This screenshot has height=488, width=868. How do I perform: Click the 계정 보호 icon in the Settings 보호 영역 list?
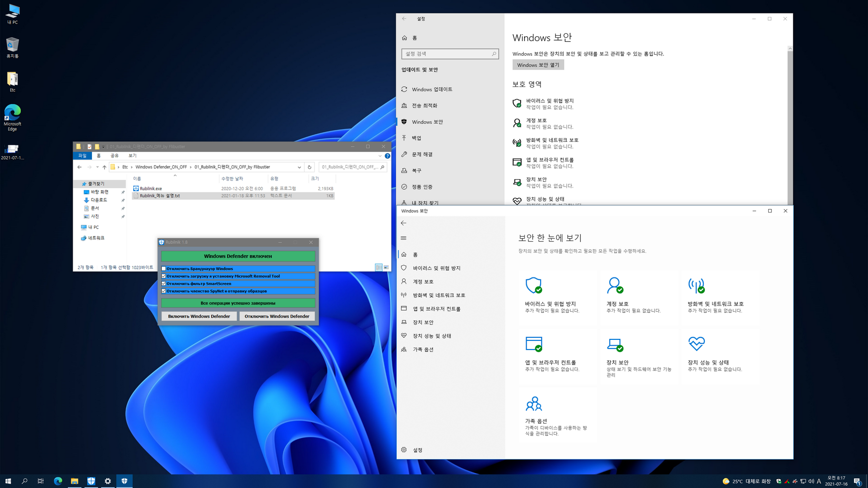[x=517, y=123]
